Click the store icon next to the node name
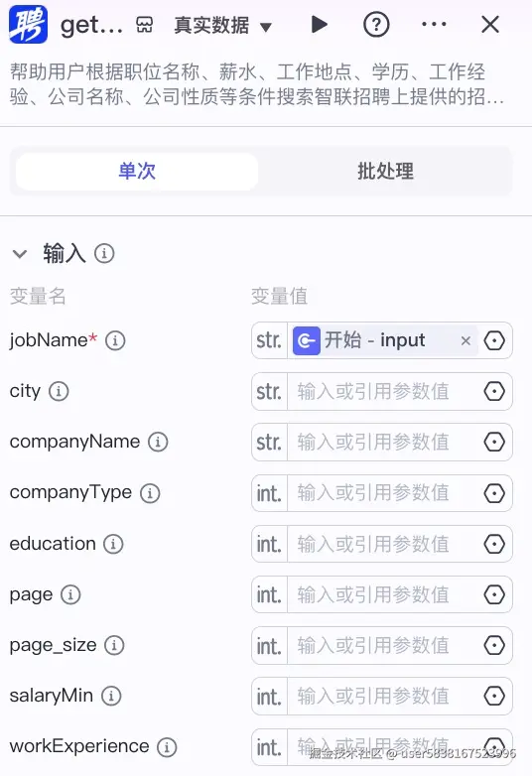This screenshot has width=532, height=776. [x=145, y=25]
